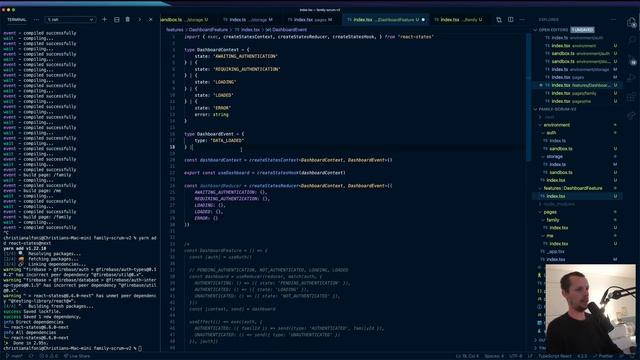Click the DashboardFeature breadcrumb segment
Screen dimensions: 640x360
pyautogui.click(x=208, y=30)
